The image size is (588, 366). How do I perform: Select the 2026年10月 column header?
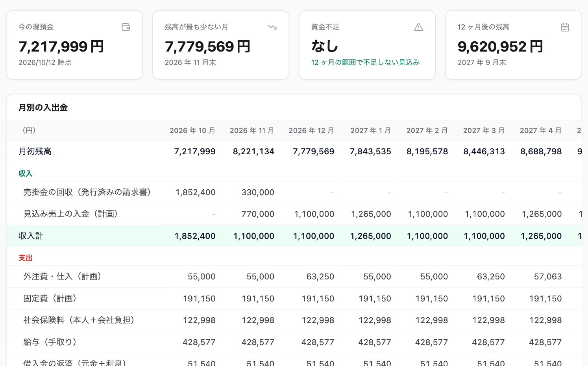coord(192,131)
